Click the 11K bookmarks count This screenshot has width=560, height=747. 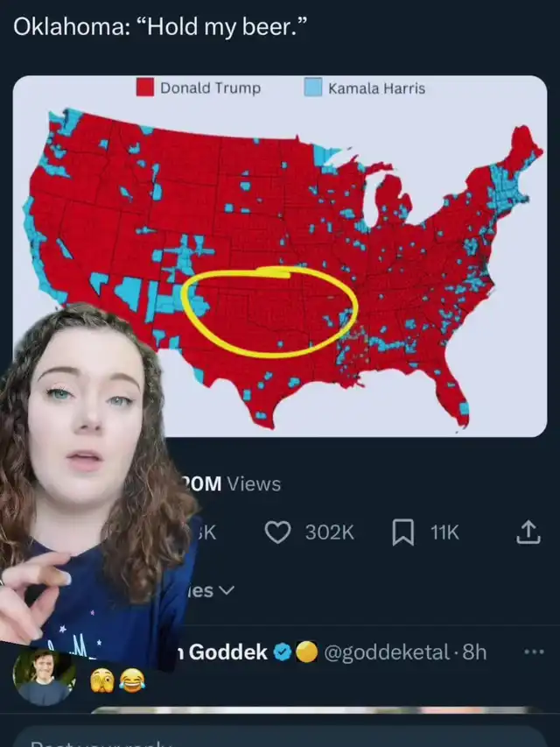444,532
